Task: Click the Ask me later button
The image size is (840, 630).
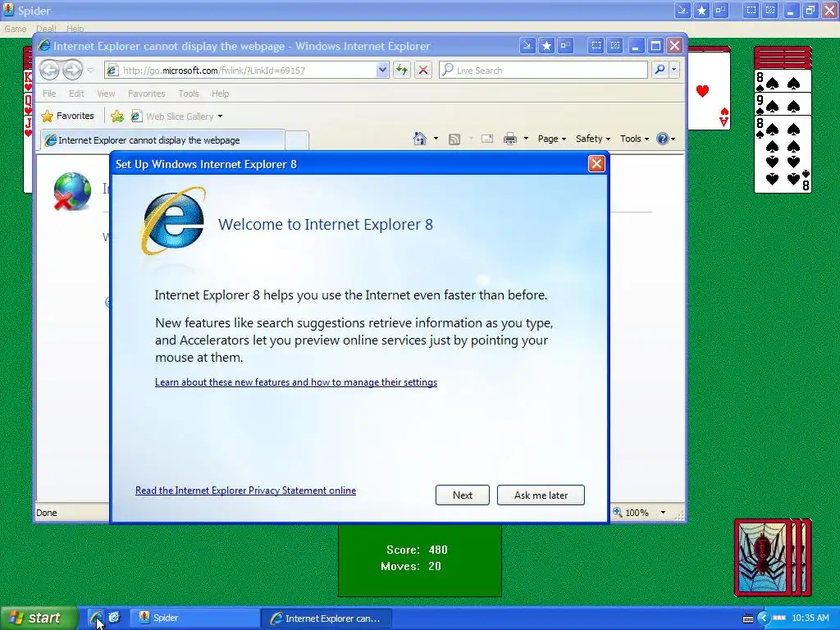Action: [x=541, y=495]
